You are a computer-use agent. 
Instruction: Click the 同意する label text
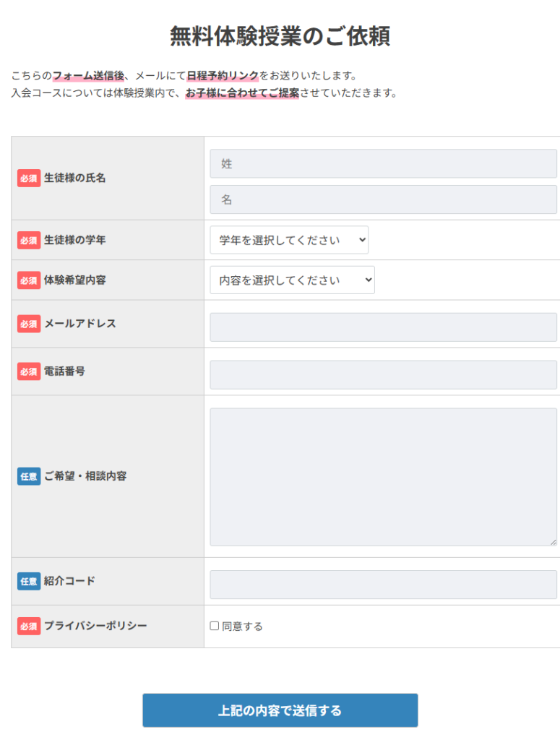[242, 627]
